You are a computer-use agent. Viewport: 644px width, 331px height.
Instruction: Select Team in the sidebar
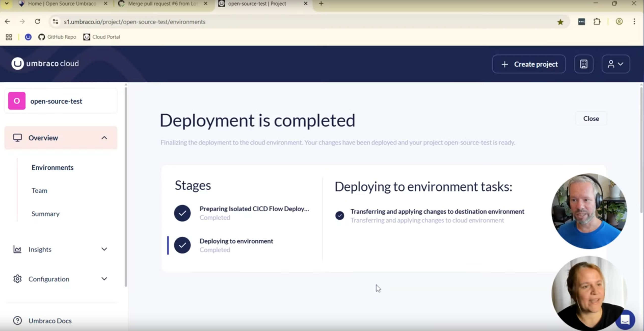[x=39, y=191]
